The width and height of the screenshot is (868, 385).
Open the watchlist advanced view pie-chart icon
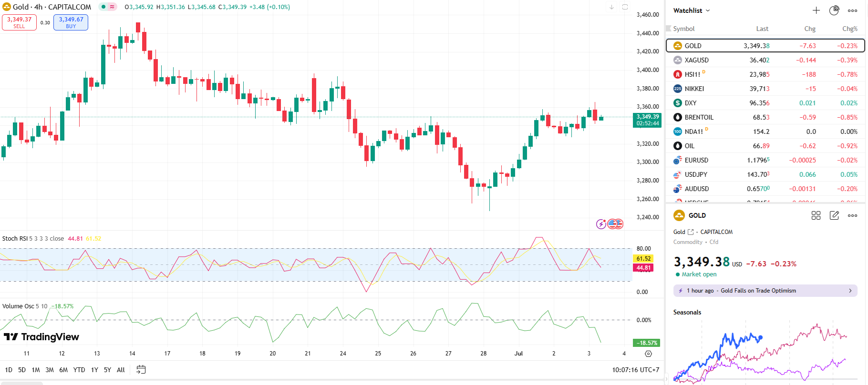(834, 10)
